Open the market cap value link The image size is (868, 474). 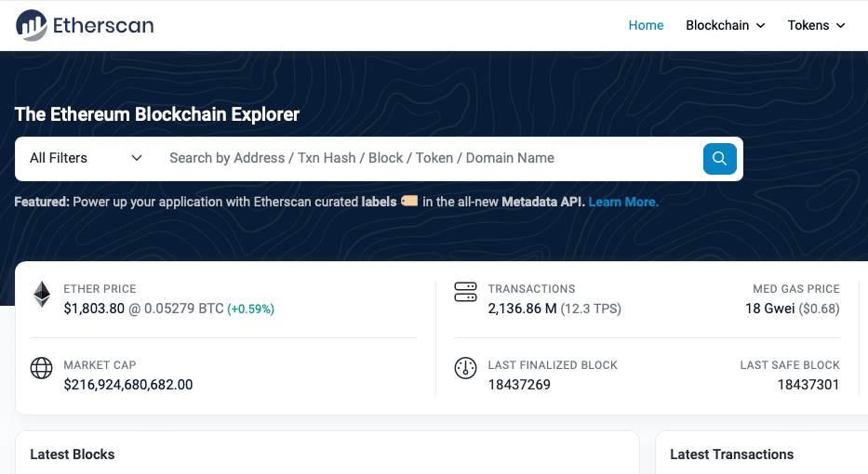(x=127, y=385)
